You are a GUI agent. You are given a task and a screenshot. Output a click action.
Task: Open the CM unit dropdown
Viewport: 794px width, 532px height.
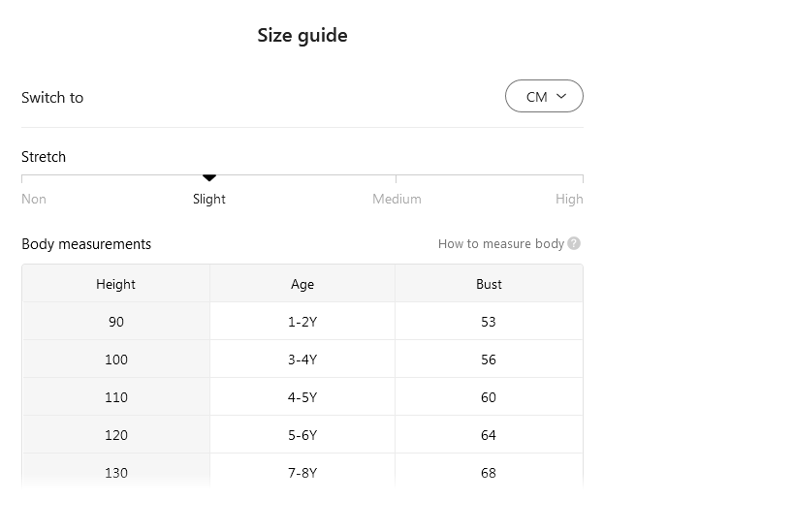[x=543, y=97]
